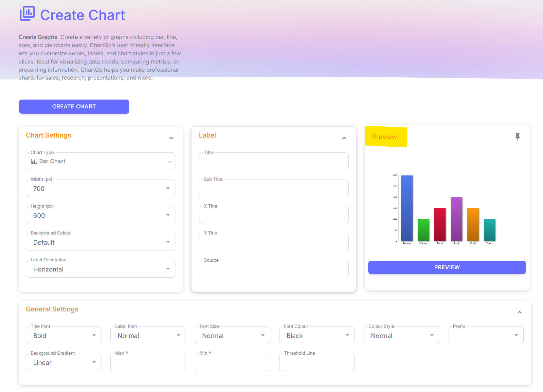Click the chart Title input field
The image size is (543, 392).
pyautogui.click(x=274, y=161)
